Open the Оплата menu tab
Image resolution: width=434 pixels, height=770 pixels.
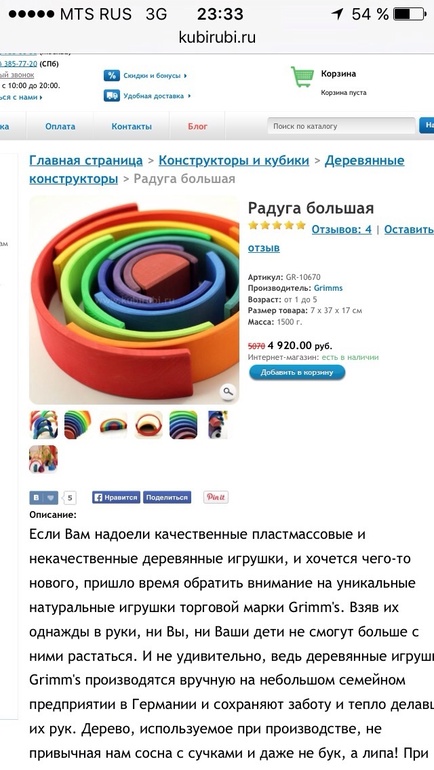pyautogui.click(x=60, y=126)
